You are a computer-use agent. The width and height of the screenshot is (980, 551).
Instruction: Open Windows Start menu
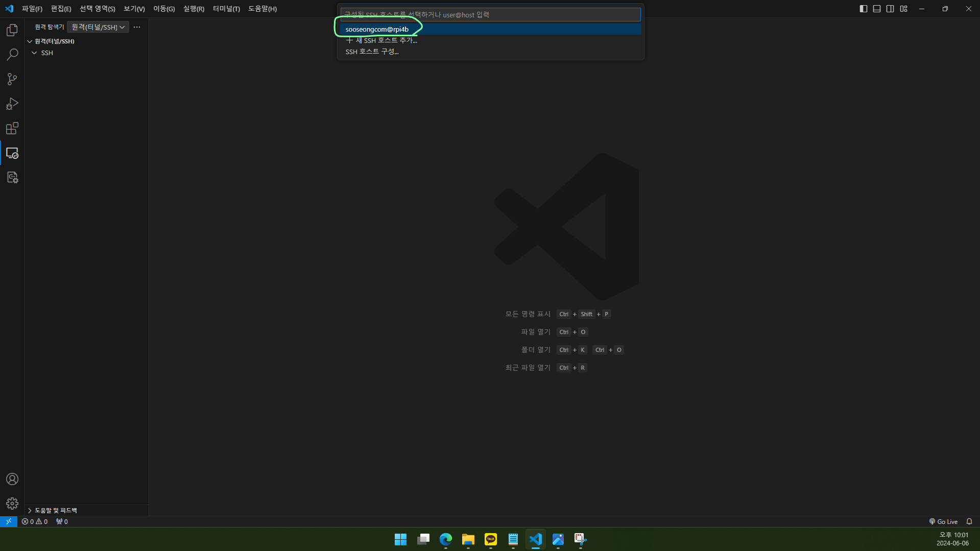[401, 539]
